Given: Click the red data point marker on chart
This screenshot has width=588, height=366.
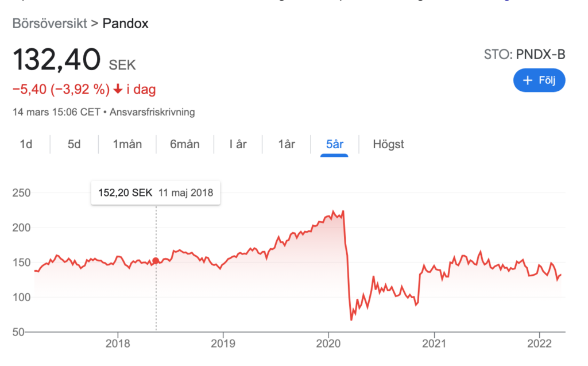Looking at the screenshot, I should click(156, 261).
